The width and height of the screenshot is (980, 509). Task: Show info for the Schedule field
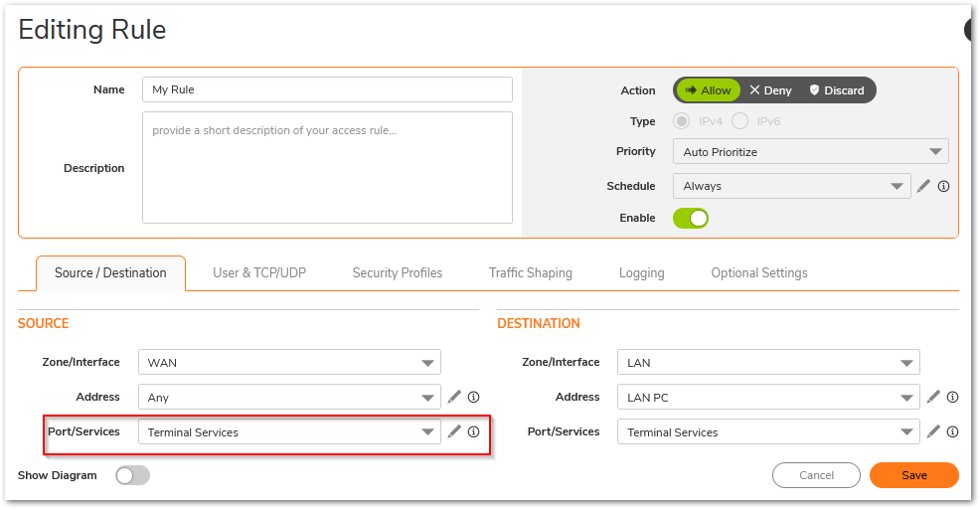944,186
